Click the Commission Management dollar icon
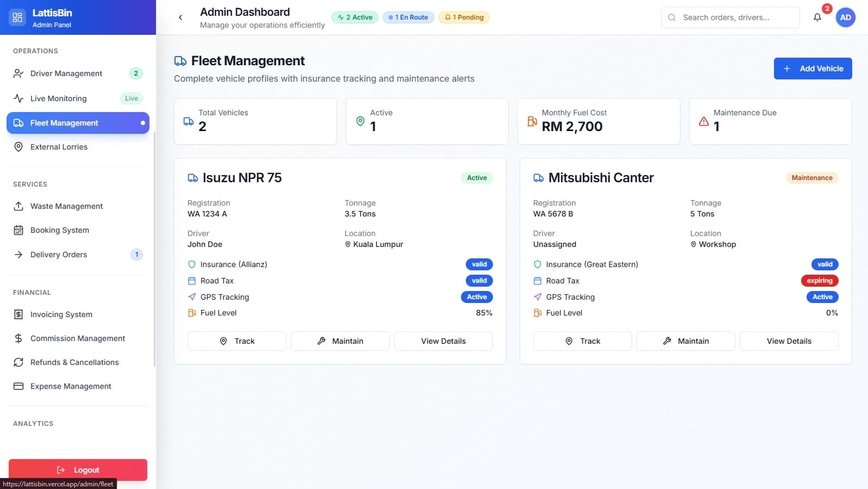This screenshot has width=868, height=489. [18, 338]
